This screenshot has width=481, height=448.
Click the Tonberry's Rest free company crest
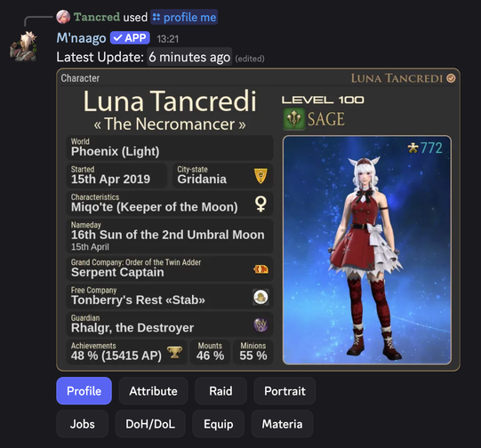(x=261, y=297)
